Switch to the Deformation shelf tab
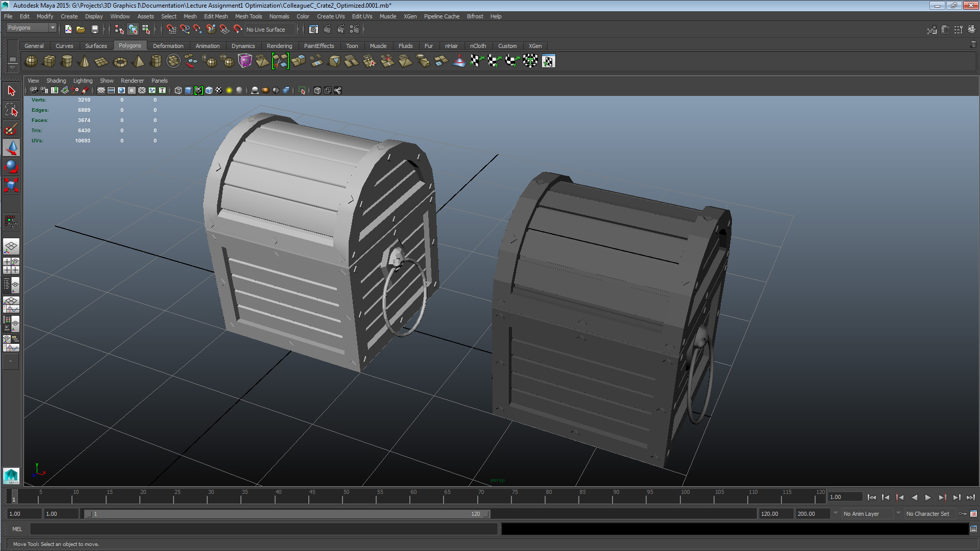The width and height of the screenshot is (980, 551). coord(168,46)
